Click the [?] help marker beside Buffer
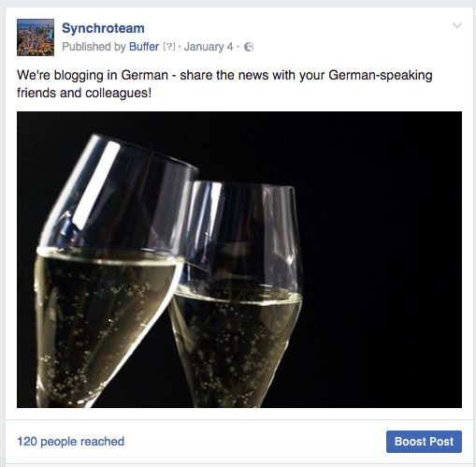Screen dimensions: 476x467 point(169,47)
